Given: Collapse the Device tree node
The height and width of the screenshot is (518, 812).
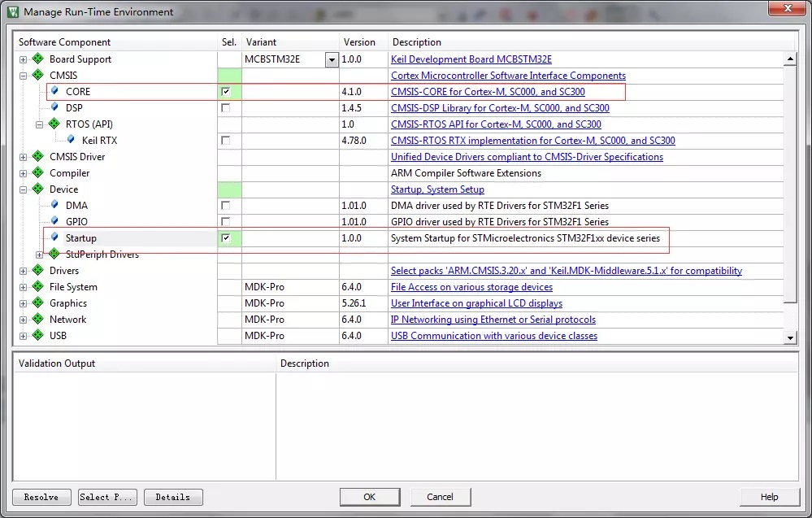Looking at the screenshot, I should (23, 189).
